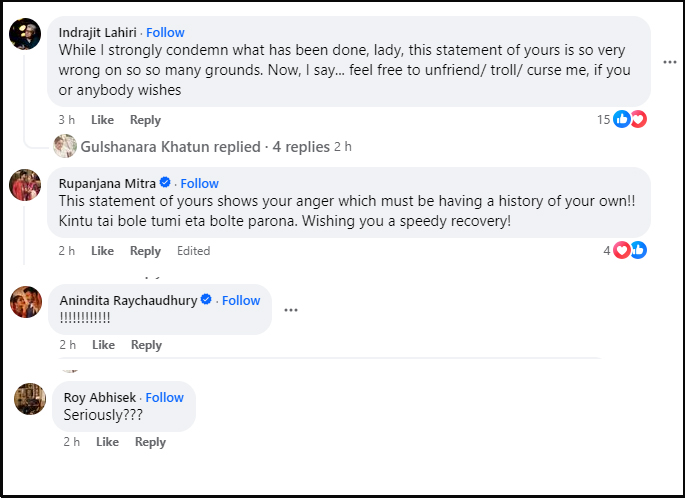Show edit history via Edited label

(194, 251)
